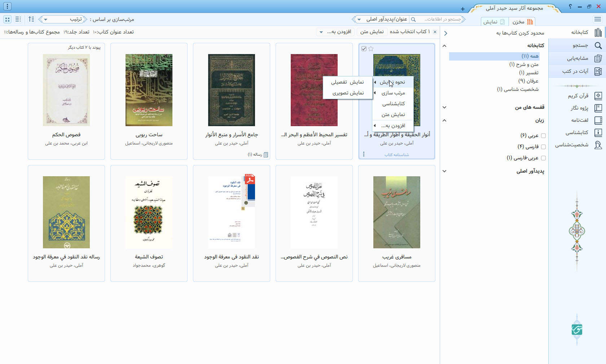The height and width of the screenshot is (364, 606).
Task: Filter by عرفان (۹) category
Action: click(x=528, y=81)
